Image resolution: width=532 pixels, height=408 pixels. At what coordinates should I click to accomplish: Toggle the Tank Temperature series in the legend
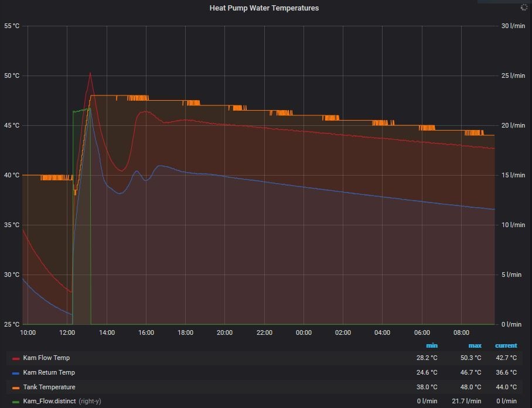coord(49,387)
